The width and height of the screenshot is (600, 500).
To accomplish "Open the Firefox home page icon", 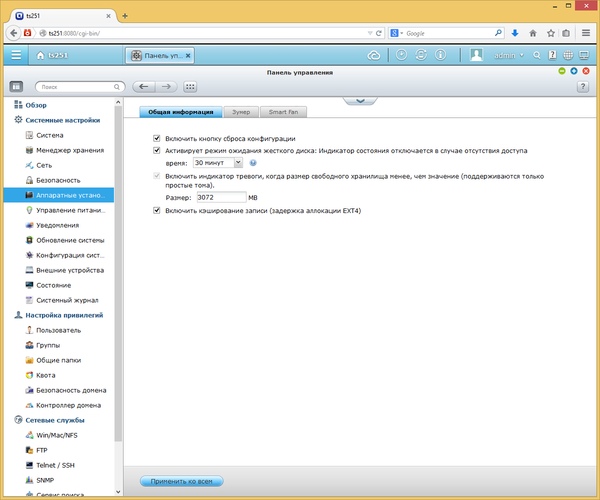I will 533,33.
